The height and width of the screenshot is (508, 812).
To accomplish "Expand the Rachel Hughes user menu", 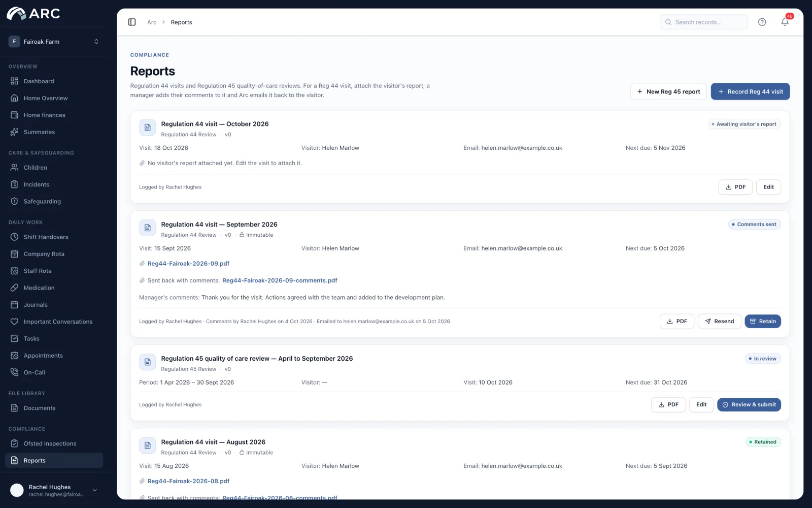I will (54, 490).
